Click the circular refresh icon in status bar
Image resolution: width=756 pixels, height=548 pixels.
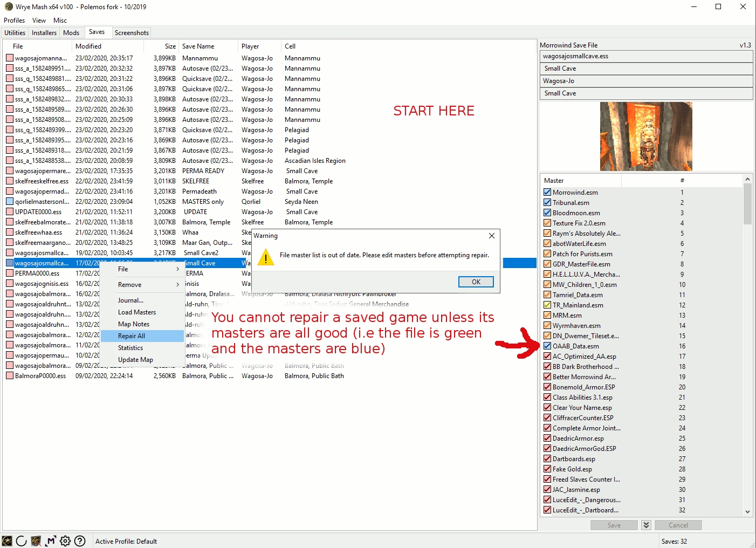tap(22, 541)
